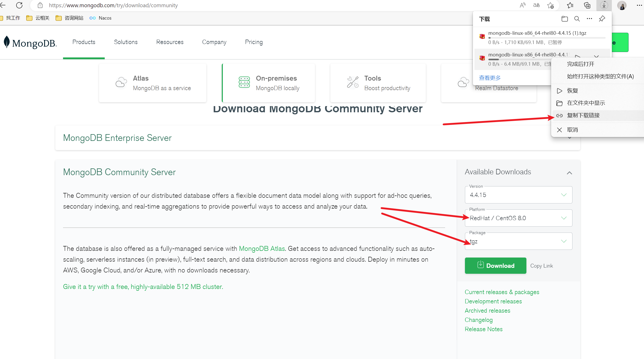Open the MongoDB Atlas inline link
The image size is (644, 359).
pyautogui.click(x=262, y=249)
